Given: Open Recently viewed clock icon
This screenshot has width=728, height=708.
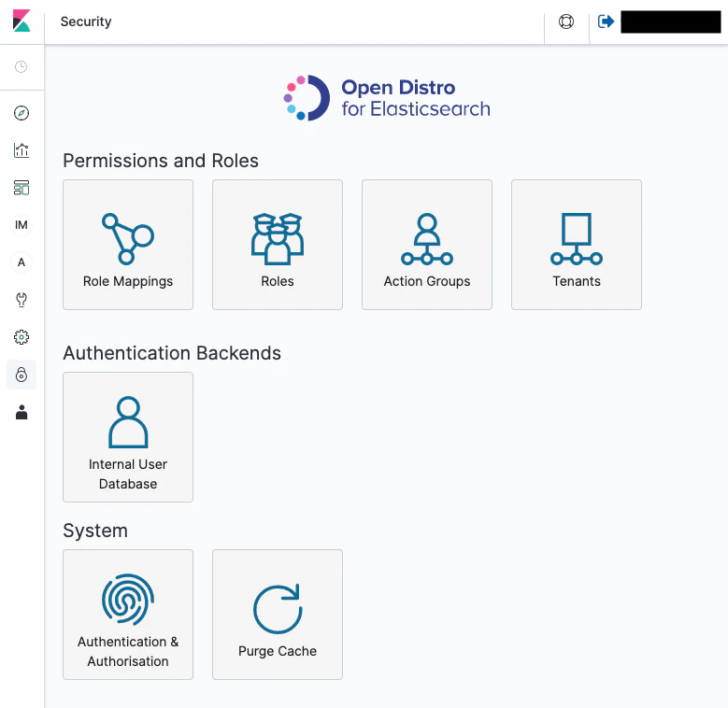Looking at the screenshot, I should pos(21,67).
